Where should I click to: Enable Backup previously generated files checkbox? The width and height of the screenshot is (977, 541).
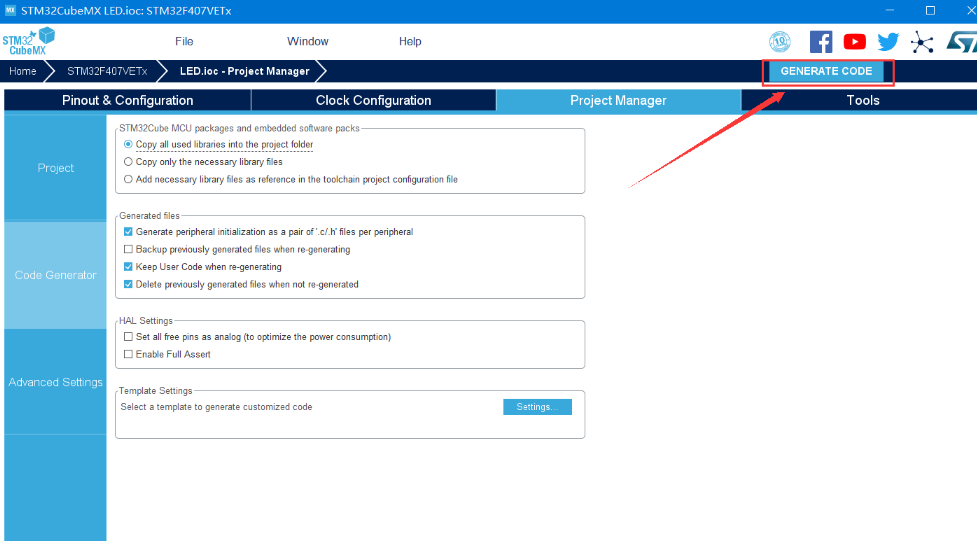(x=128, y=249)
